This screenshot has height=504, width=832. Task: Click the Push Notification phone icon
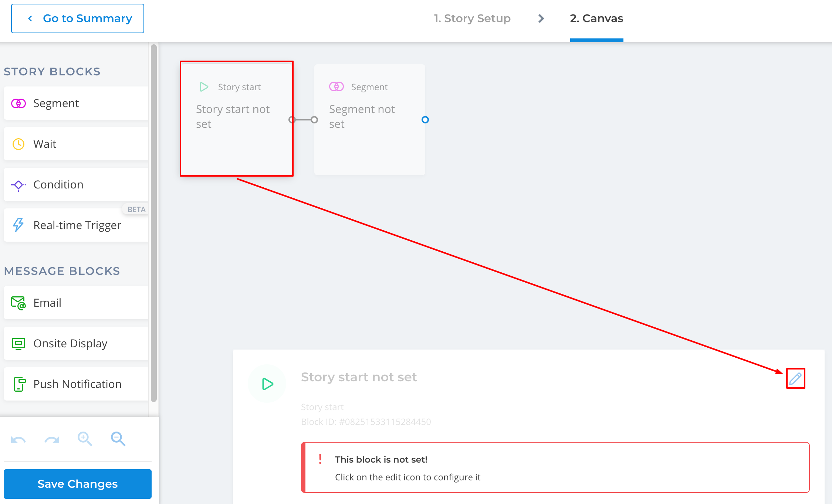tap(20, 384)
